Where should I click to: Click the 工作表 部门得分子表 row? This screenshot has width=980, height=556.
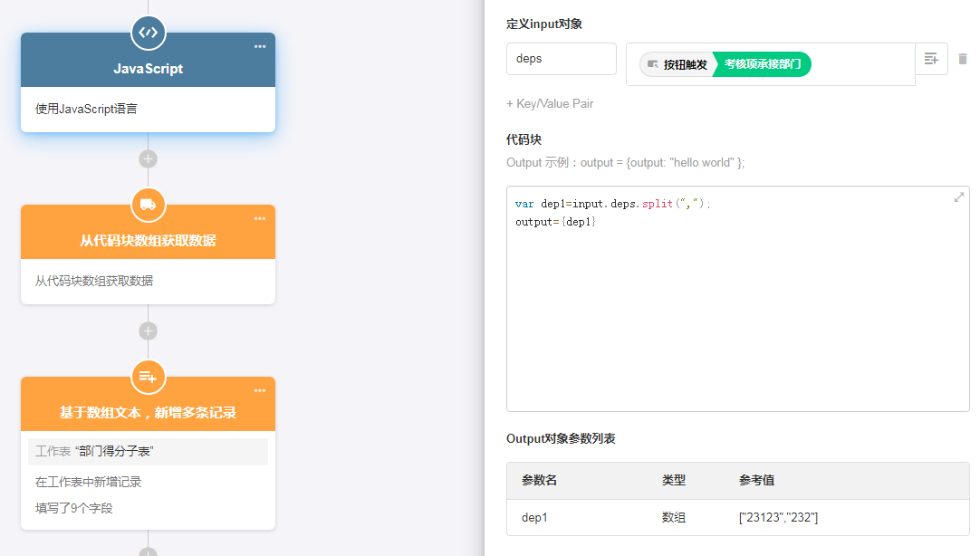tap(148, 451)
